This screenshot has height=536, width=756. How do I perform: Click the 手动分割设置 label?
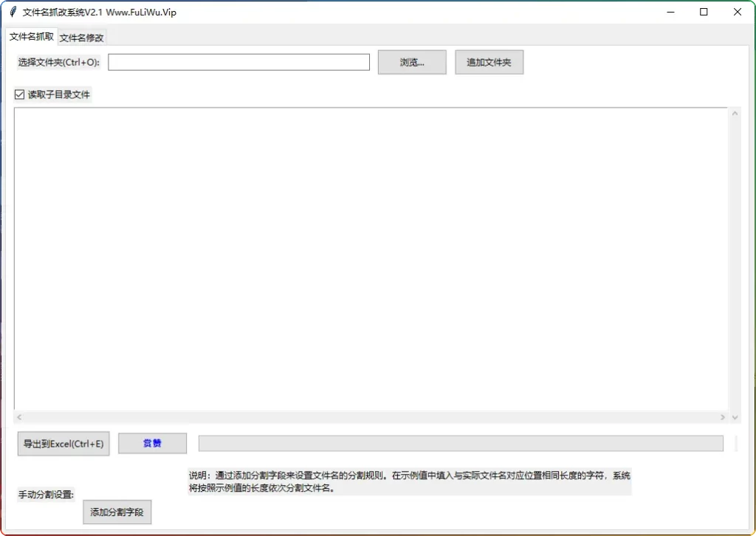click(42, 494)
